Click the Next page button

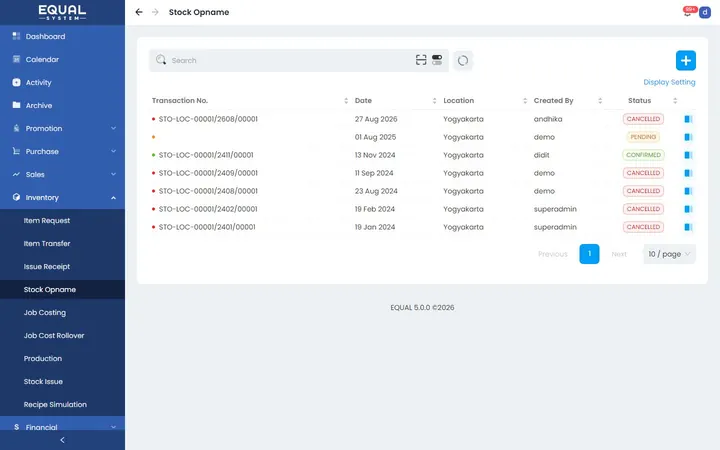(619, 254)
